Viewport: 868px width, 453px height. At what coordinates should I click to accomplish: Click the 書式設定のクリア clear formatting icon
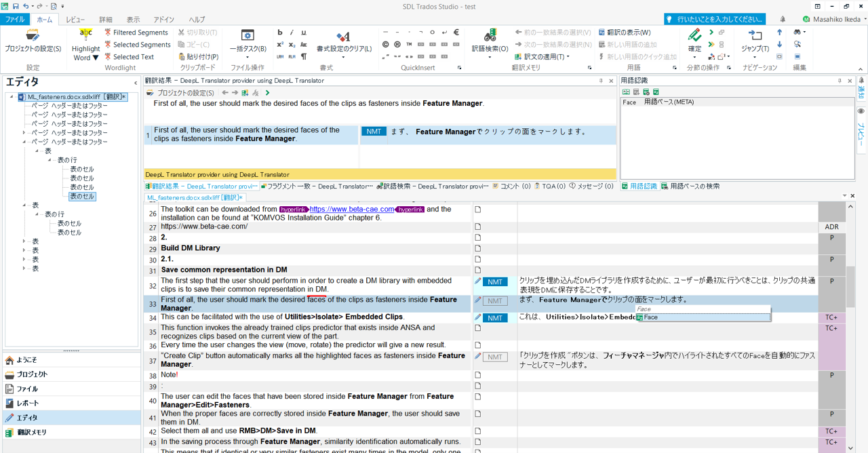pos(343,35)
